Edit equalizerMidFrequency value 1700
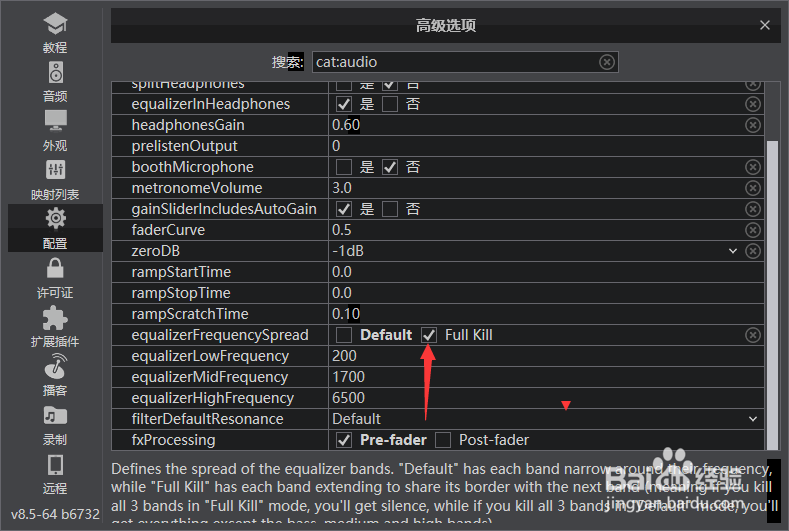The height and width of the screenshot is (531, 789). point(348,377)
